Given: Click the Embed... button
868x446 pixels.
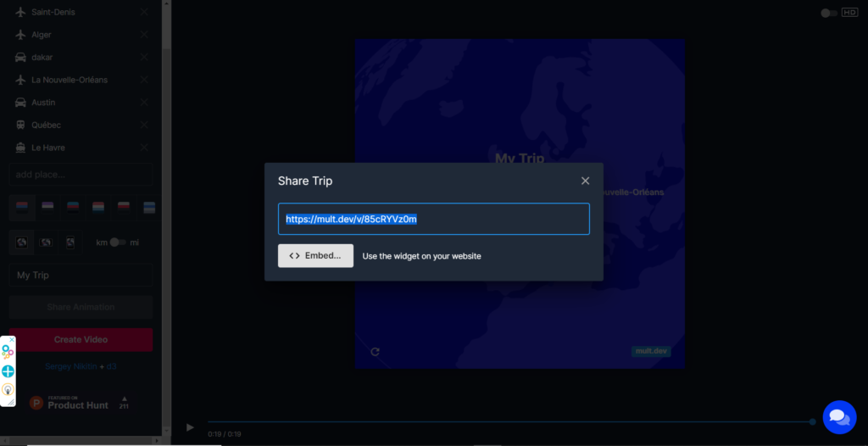Looking at the screenshot, I should [x=315, y=256].
